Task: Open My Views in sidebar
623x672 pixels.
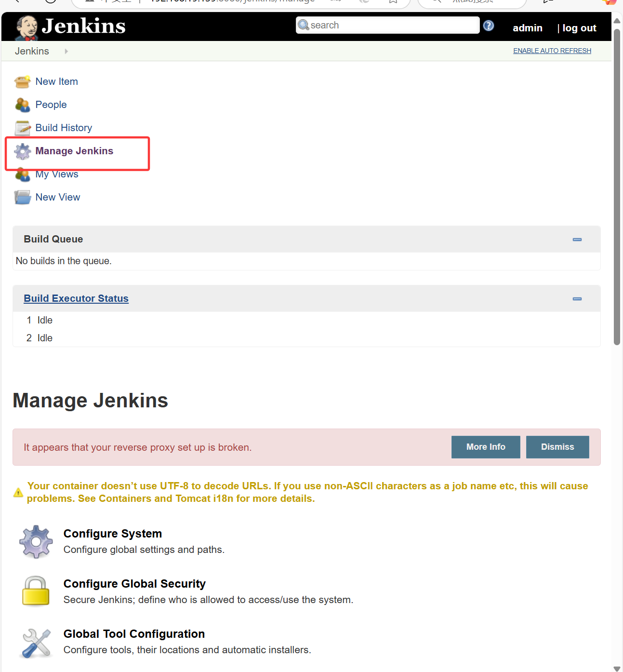Action: (x=57, y=175)
